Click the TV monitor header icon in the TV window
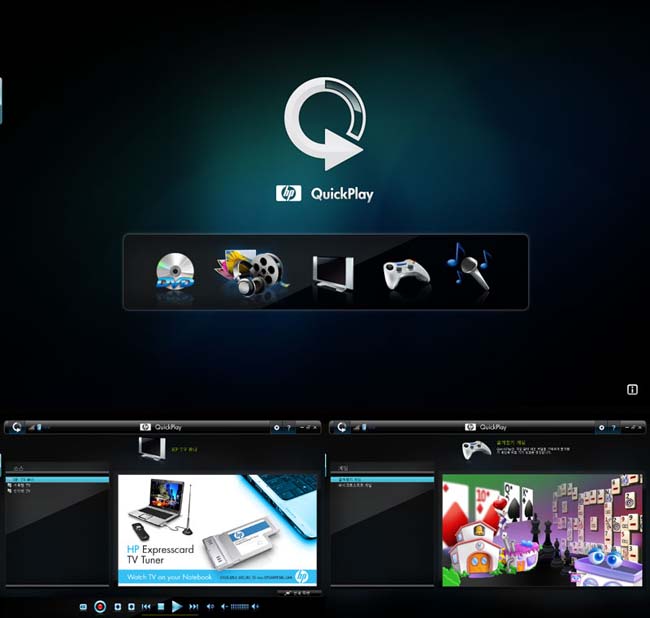The image size is (650, 618). click(152, 448)
